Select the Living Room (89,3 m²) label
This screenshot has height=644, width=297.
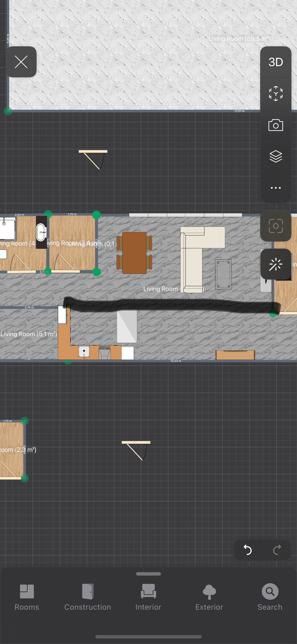click(x=239, y=39)
